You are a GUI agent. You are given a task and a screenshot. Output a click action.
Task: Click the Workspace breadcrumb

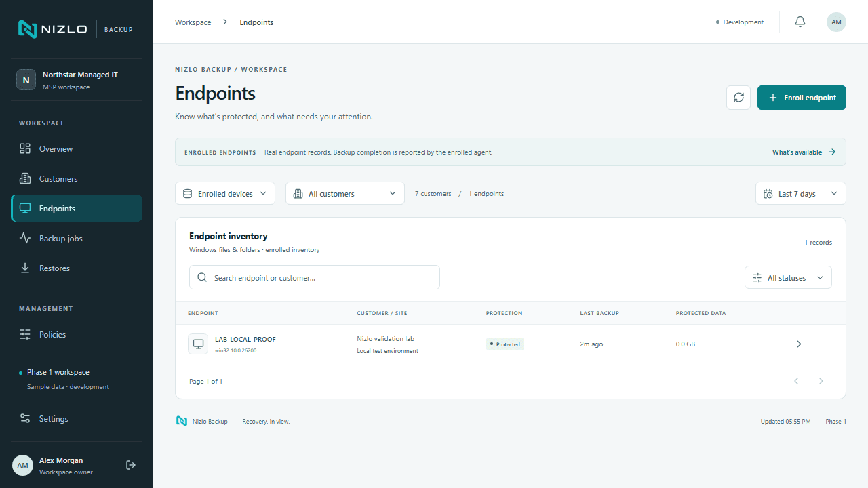193,22
